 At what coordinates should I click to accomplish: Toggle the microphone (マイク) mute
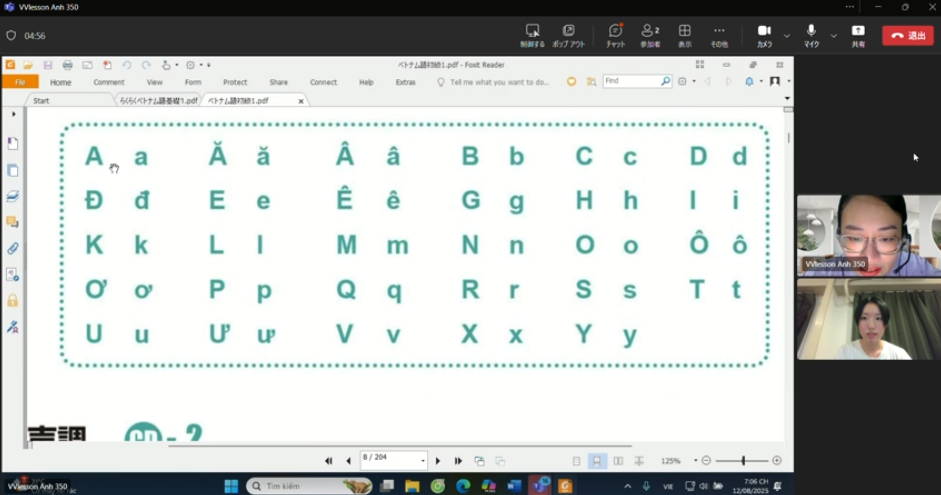pos(811,34)
